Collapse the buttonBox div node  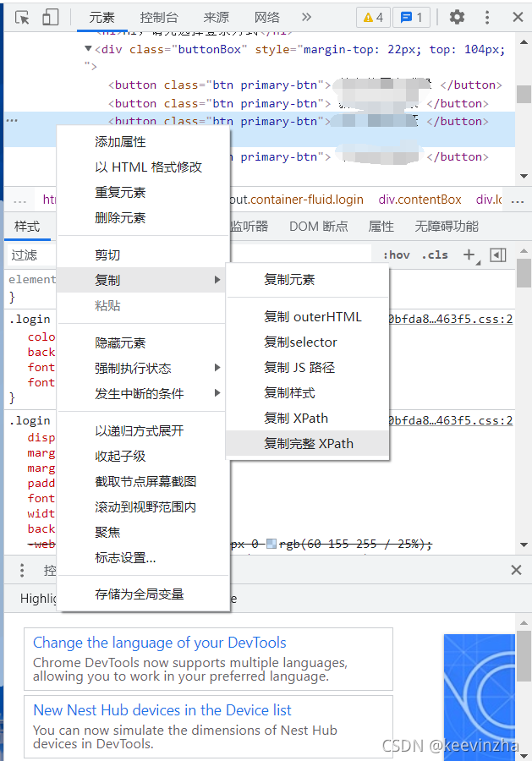89,49
